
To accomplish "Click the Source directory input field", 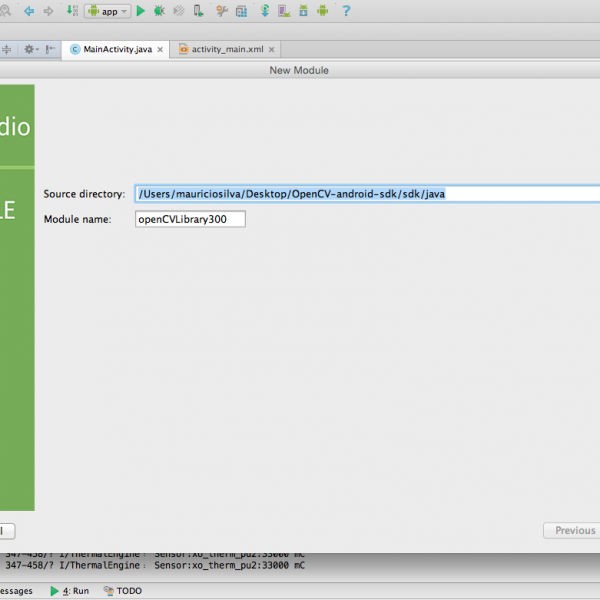I will coord(367,194).
